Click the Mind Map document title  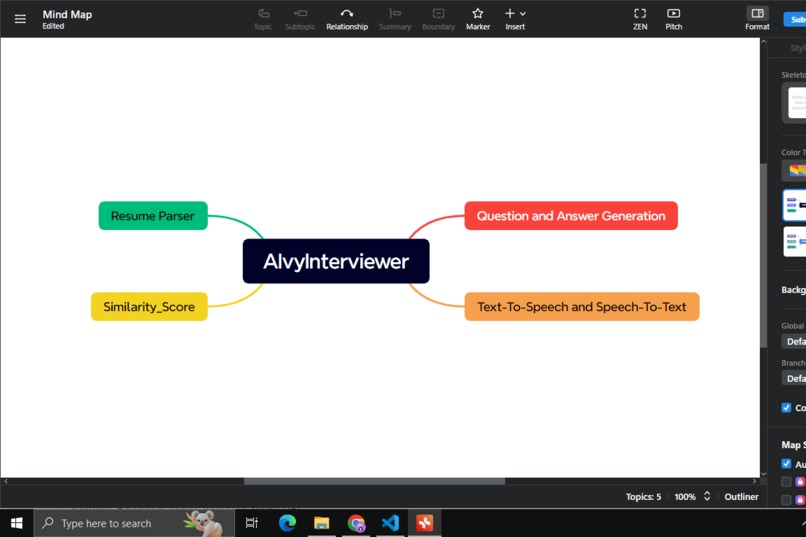click(x=67, y=14)
